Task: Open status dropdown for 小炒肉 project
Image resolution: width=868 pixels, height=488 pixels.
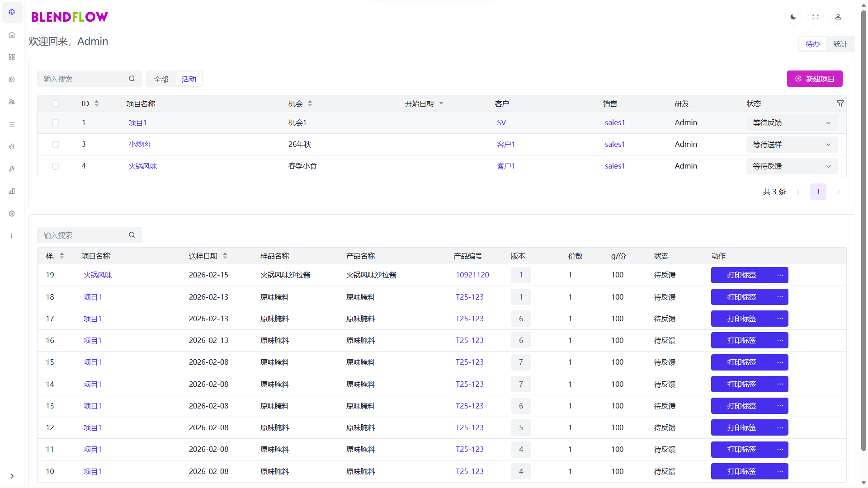Action: [792, 145]
